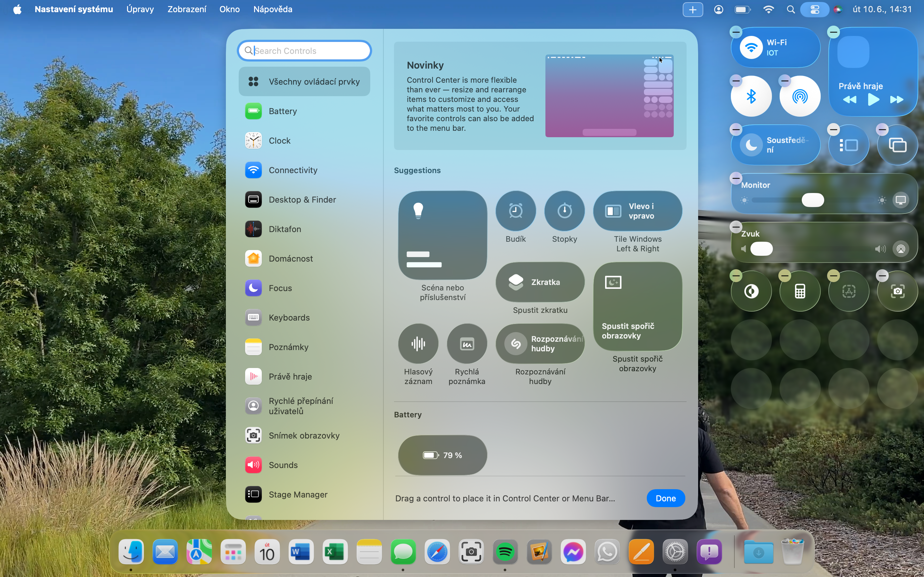The image size is (924, 577).
Task: Click the Monitor brightness slider
Action: tap(812, 200)
